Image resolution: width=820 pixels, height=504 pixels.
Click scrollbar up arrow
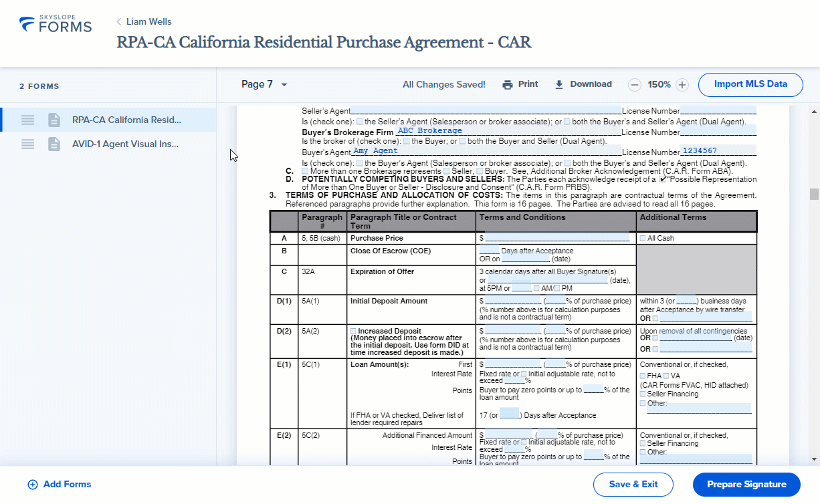pos(814,112)
